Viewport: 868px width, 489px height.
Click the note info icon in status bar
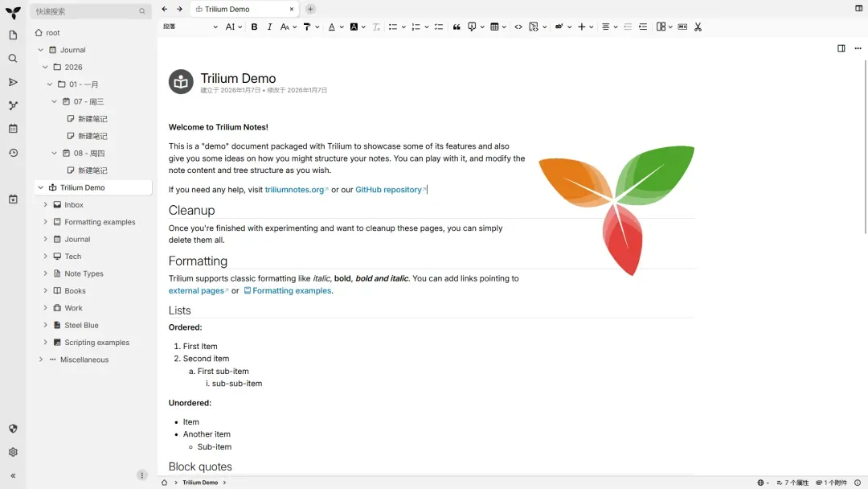[858, 483]
